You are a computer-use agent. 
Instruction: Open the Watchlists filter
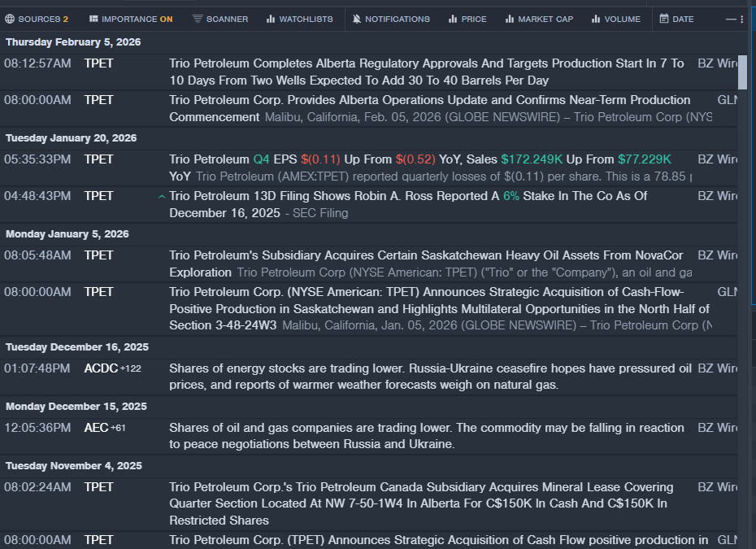[299, 19]
